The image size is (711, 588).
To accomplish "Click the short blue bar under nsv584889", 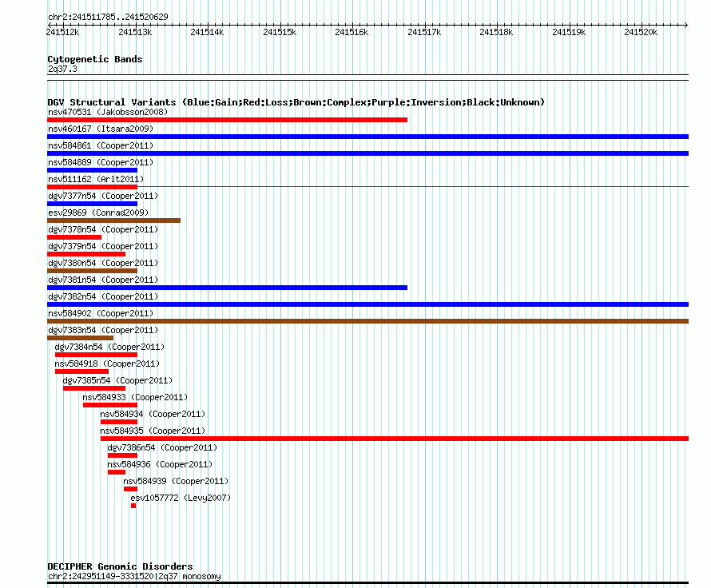I will pyautogui.click(x=92, y=170).
